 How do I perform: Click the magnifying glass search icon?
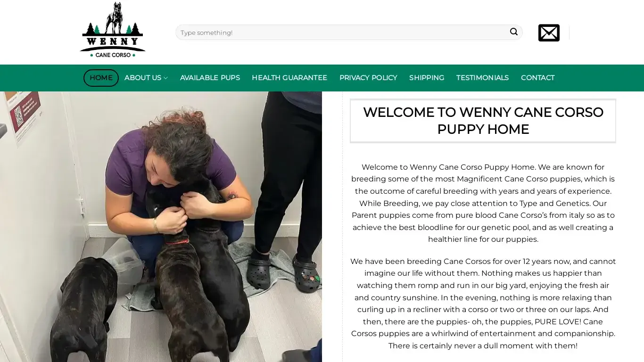coord(513,32)
